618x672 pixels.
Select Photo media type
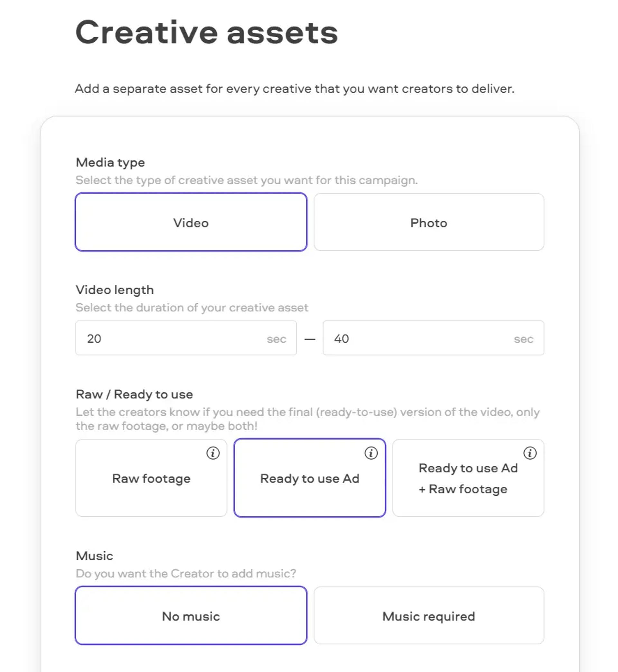[429, 222]
